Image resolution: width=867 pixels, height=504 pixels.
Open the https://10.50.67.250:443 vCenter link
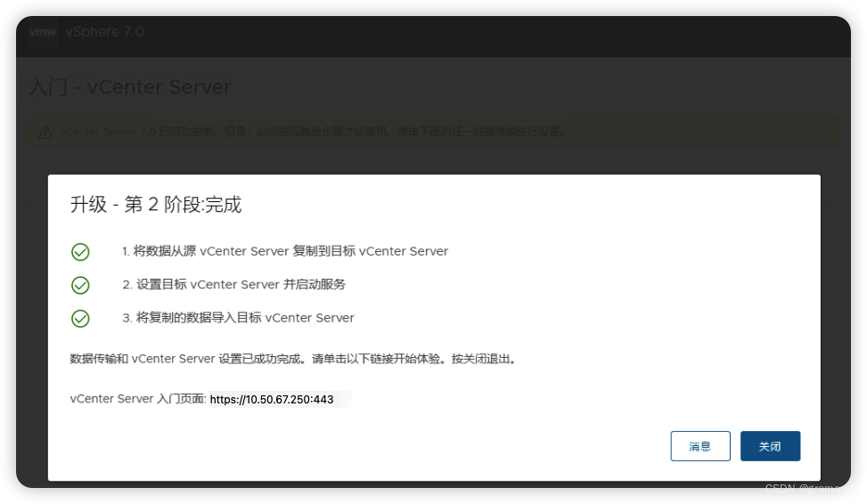click(x=272, y=399)
